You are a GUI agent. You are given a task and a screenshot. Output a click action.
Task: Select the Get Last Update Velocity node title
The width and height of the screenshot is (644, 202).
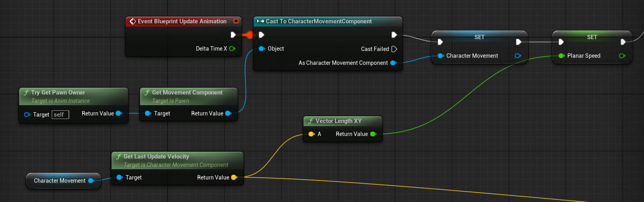coord(156,157)
